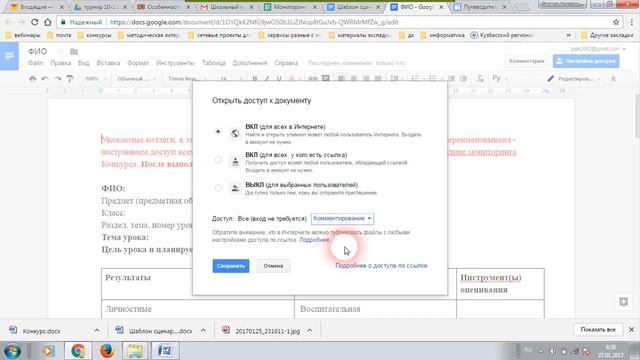Viewport: 640px width, 360px height.
Task: Open the 'Файл' menu
Action: (x=36, y=63)
